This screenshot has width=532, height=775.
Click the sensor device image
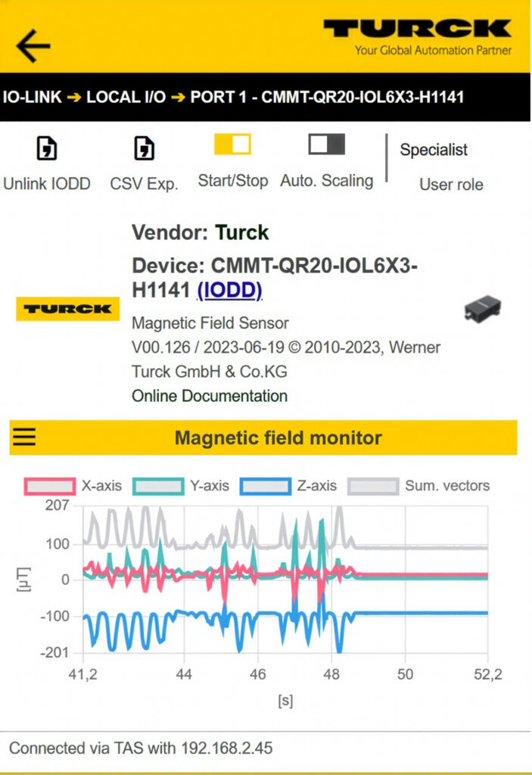(482, 309)
